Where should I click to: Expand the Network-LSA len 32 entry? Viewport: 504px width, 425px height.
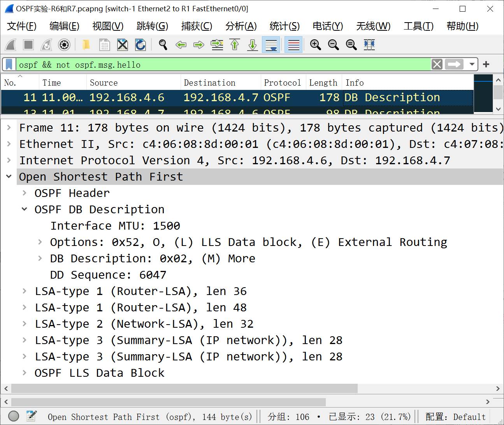point(25,324)
